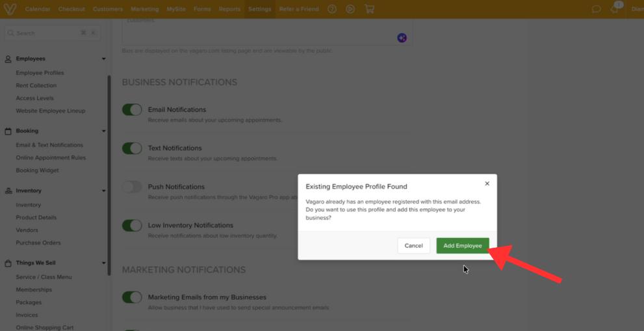Click Refer a Friend in navbar

click(x=299, y=9)
